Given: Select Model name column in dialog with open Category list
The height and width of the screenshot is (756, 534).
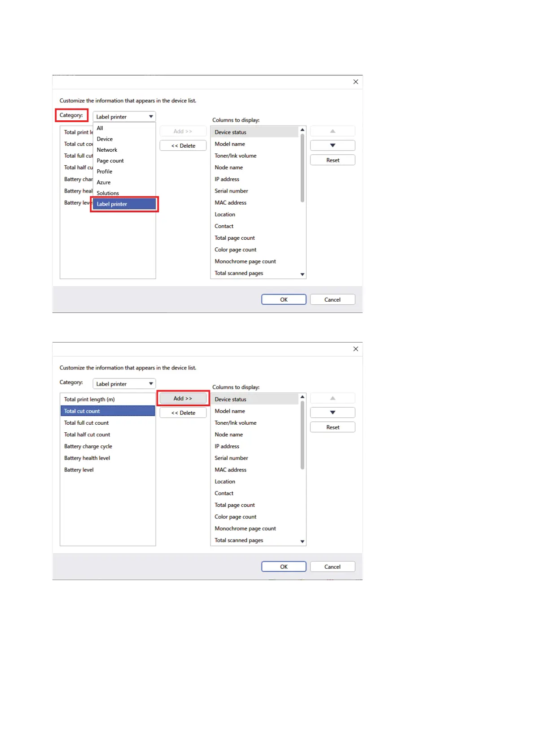Looking at the screenshot, I should pyautogui.click(x=255, y=144).
